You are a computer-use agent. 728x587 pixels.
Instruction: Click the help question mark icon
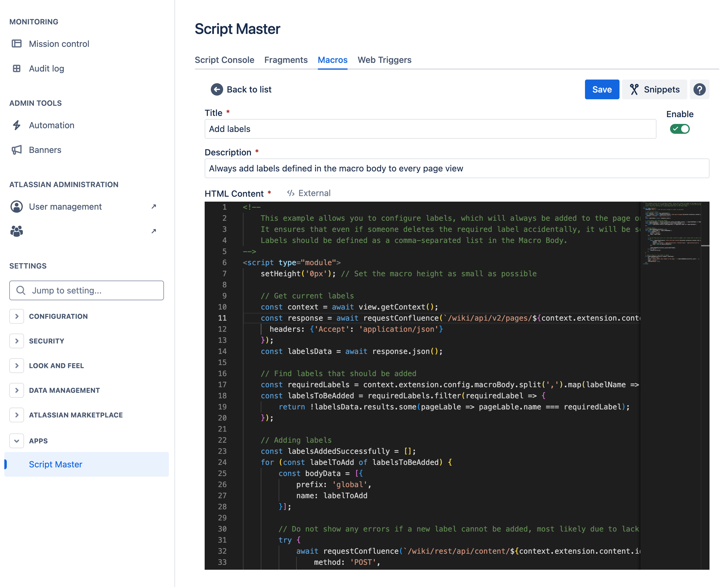pos(699,89)
